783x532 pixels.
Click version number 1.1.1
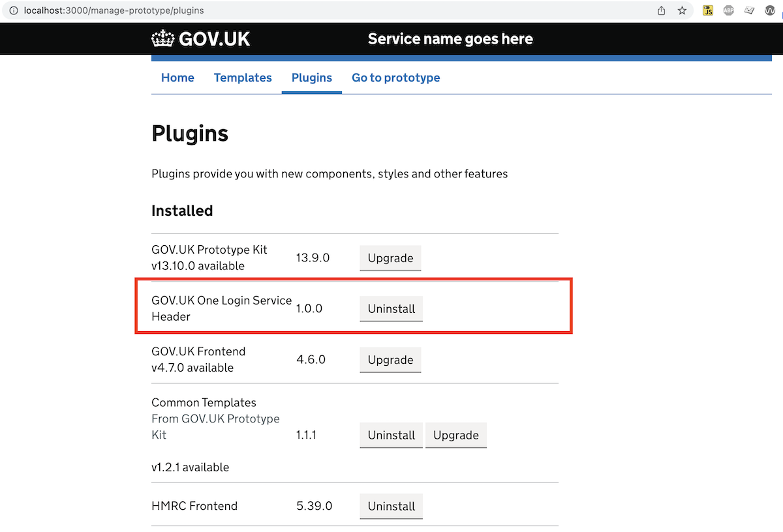tap(306, 435)
